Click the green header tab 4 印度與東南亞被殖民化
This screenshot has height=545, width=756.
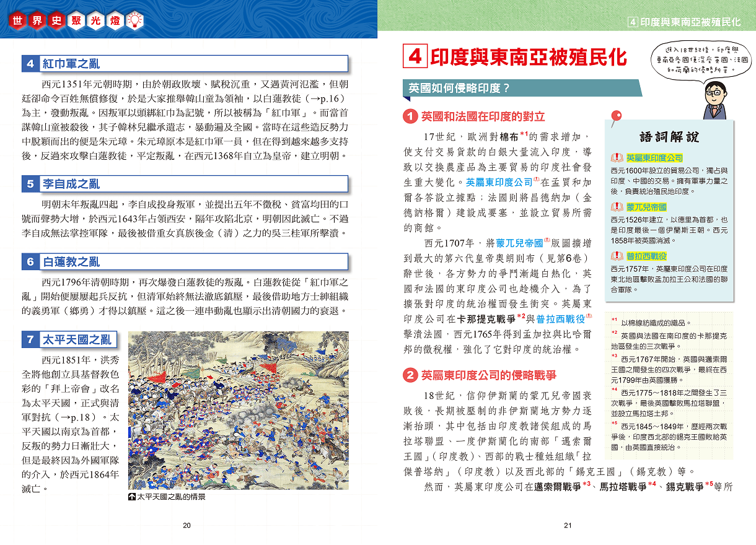(x=684, y=22)
